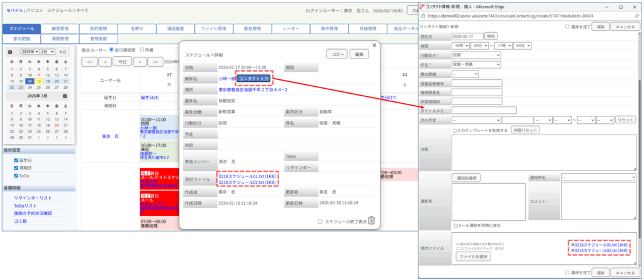The width and height of the screenshot is (644, 280).
Task: Uncheck the 誕生日 display setting
Action: point(16,160)
